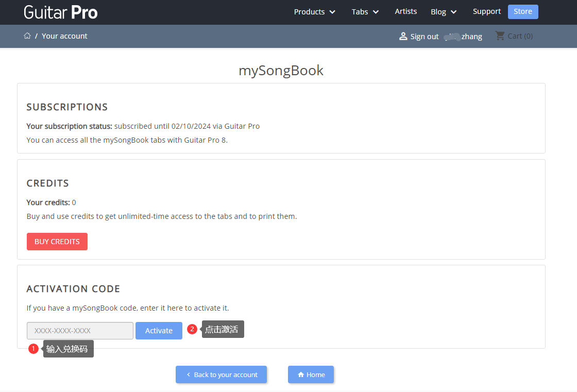Screen dimensions: 577x392
Task: Click the shopping cart icon
Action: [x=500, y=36]
